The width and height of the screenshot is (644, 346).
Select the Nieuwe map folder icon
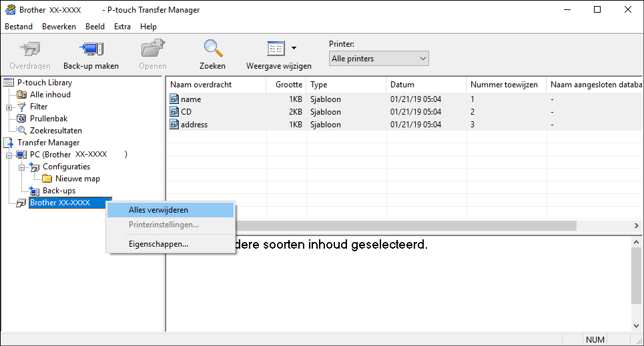[47, 179]
